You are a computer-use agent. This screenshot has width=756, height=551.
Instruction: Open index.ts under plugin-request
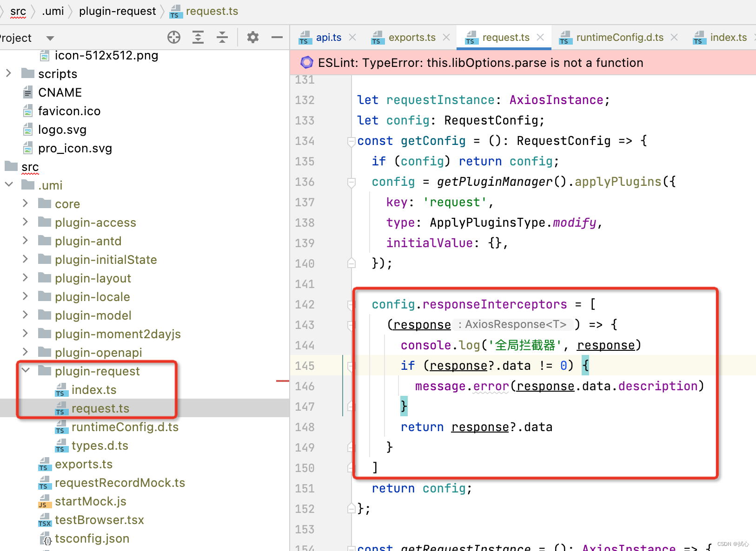(x=94, y=390)
